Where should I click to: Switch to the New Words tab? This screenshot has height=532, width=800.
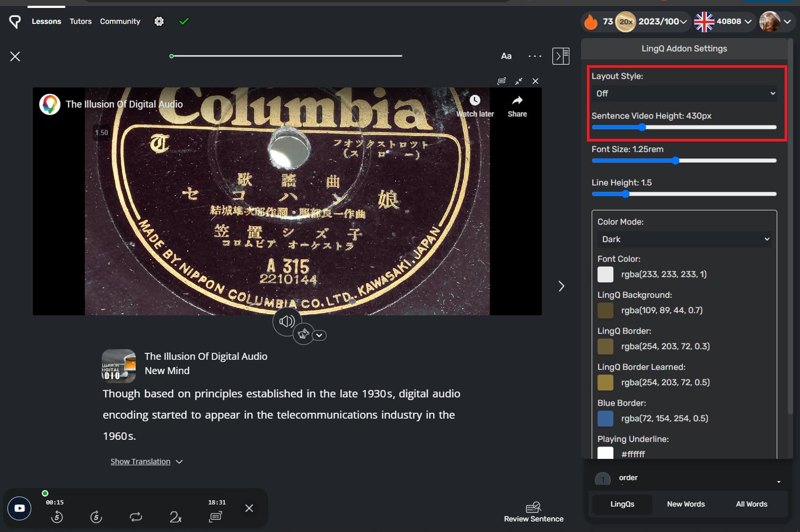click(x=685, y=504)
